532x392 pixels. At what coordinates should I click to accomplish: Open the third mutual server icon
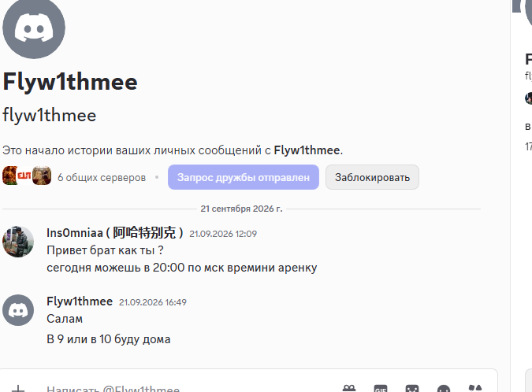pos(42,176)
